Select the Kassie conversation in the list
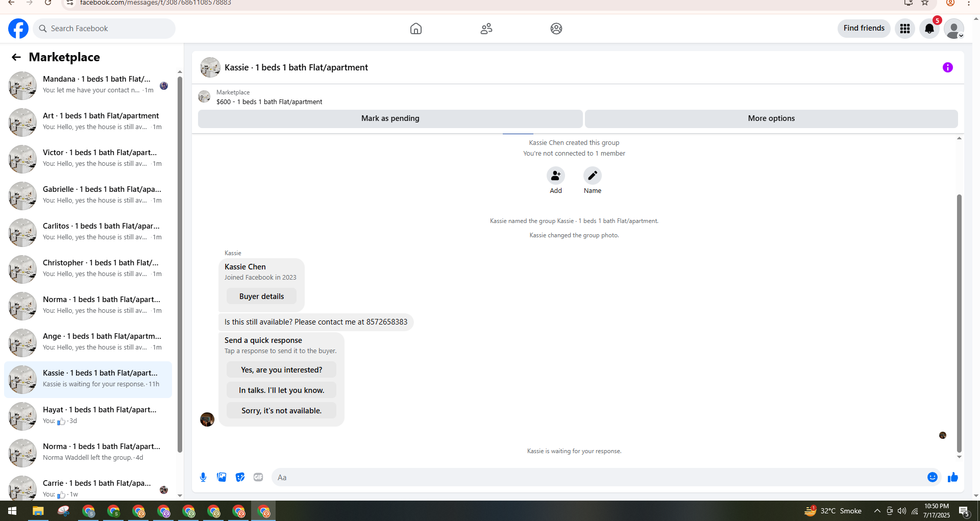Image resolution: width=980 pixels, height=521 pixels. tap(88, 379)
